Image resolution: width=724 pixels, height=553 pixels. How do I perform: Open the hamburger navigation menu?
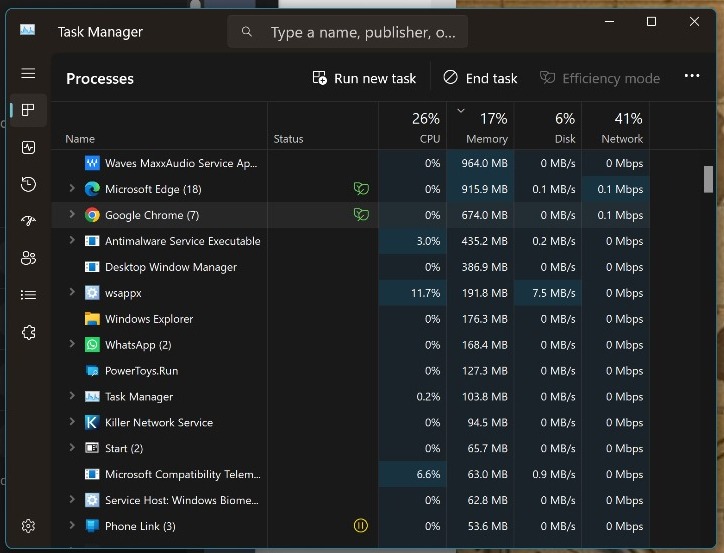tap(28, 73)
